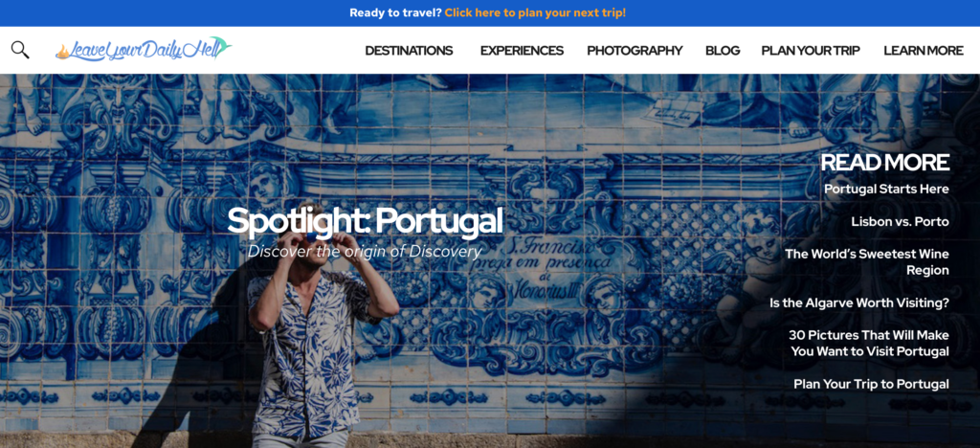This screenshot has height=448, width=980.
Task: Open Plan Your Trip menu item
Action: pyautogui.click(x=811, y=51)
